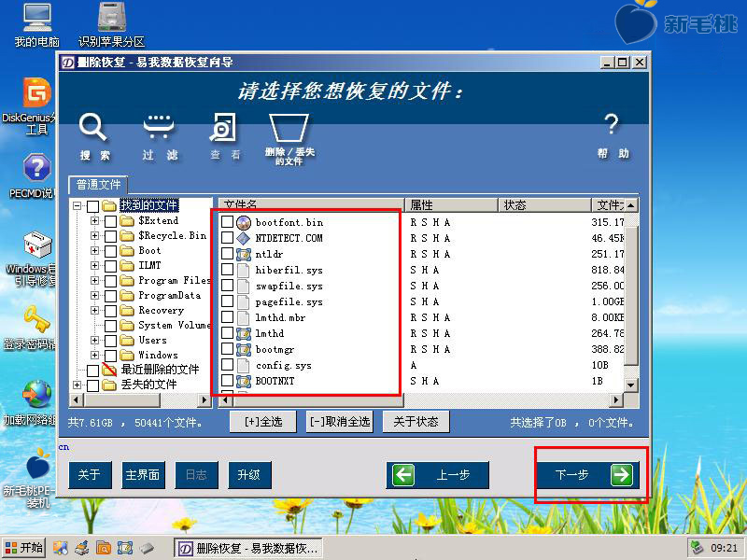This screenshot has height=560, width=747.
Task: Click the Start (开始) menu button
Action: click(x=24, y=548)
